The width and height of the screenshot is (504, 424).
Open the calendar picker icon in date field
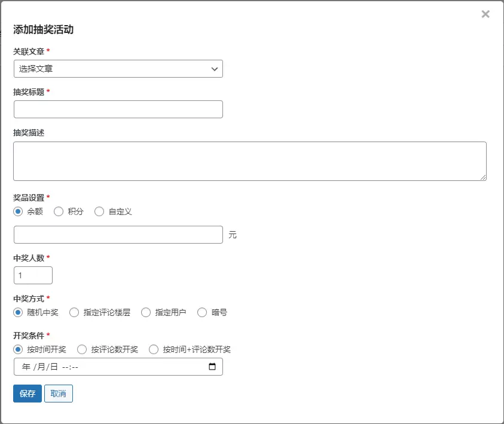pos(212,367)
